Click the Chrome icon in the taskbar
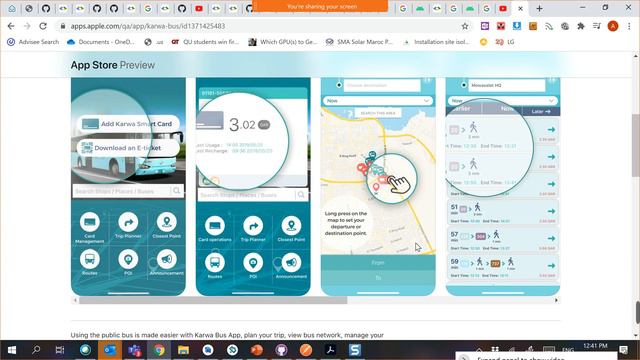640x360 pixels. (x=159, y=350)
